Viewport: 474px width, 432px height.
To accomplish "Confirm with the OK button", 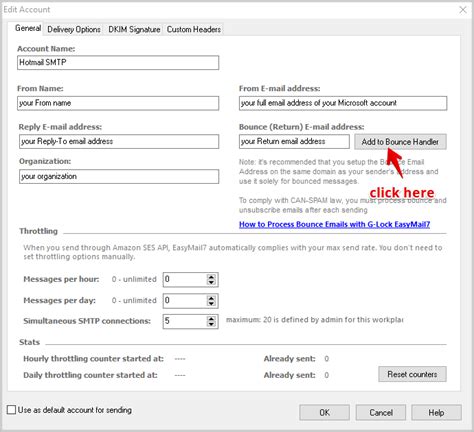I will click(324, 413).
